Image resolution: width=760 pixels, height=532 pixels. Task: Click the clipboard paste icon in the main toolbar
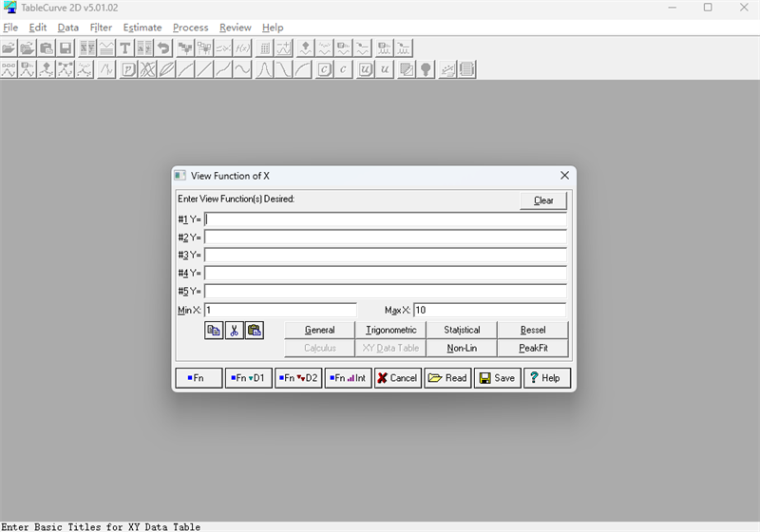pos(46,47)
